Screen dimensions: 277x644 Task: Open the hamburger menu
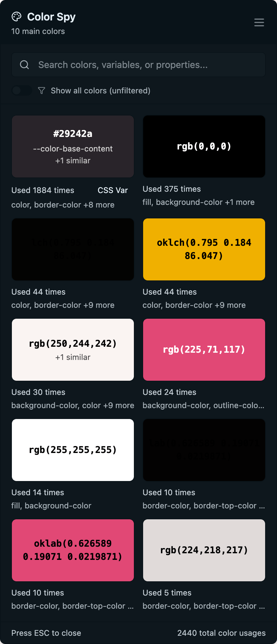click(x=259, y=22)
